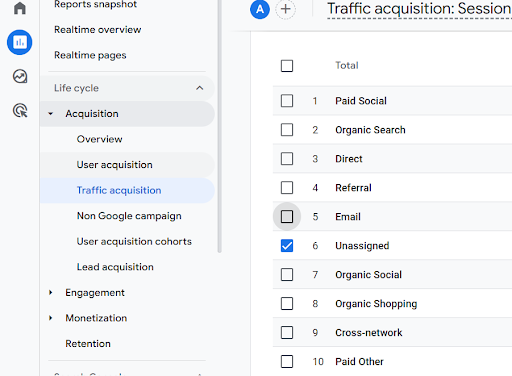Click the Traffic acquisition report title
The image size is (512, 376).
tap(419, 9)
